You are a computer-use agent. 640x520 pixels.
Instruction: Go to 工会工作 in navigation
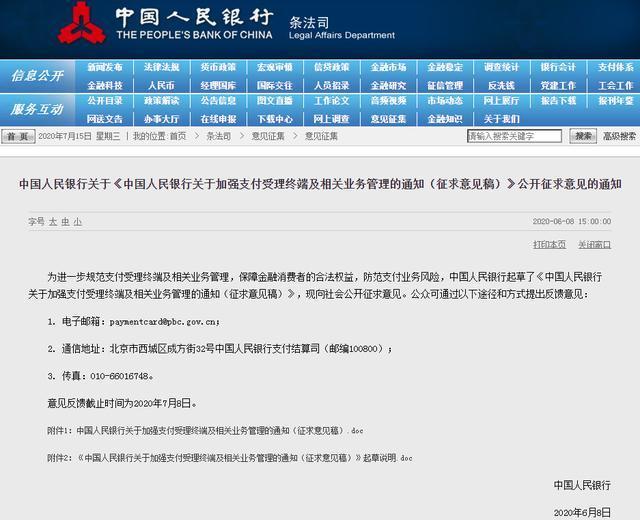(x=616, y=85)
